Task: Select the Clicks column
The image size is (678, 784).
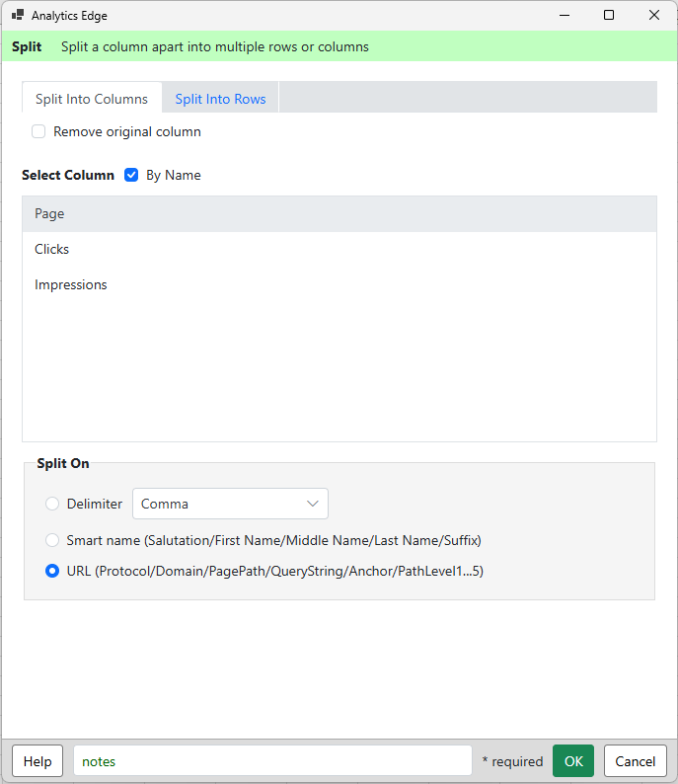Action: [339, 249]
